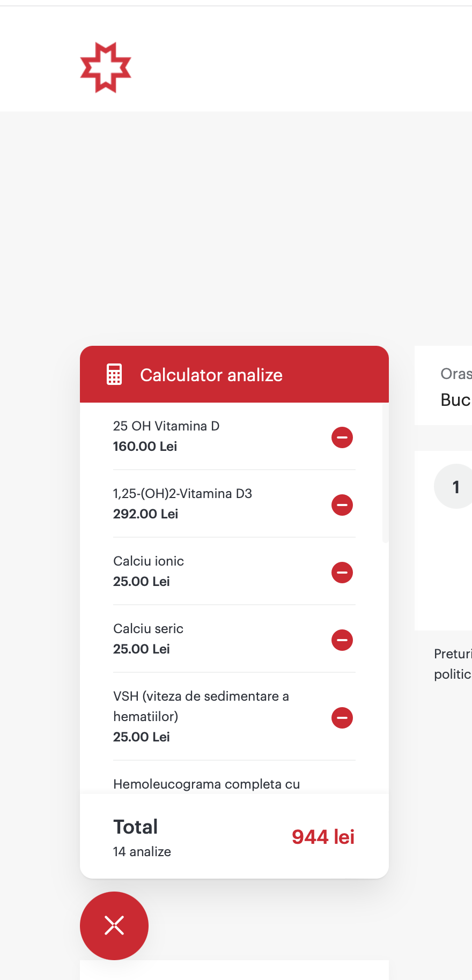Click the 292.00 Lei price text
The width and height of the screenshot is (472, 980).
pyautogui.click(x=145, y=514)
